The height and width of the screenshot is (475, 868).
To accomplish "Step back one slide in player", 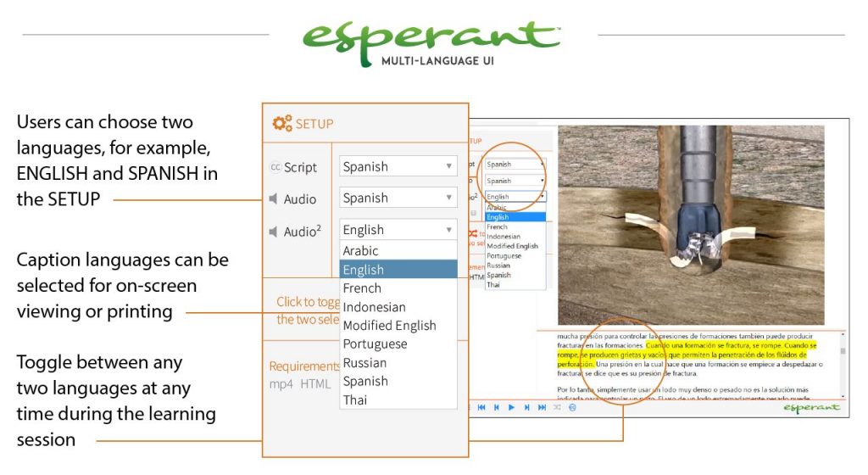I will tap(497, 407).
